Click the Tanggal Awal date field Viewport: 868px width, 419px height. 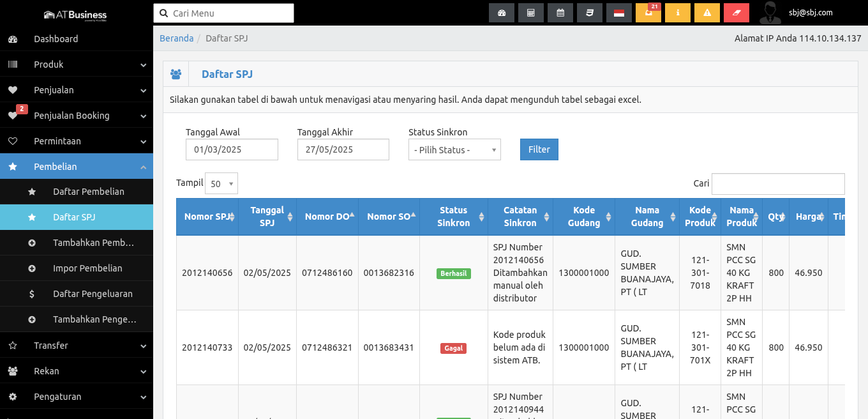point(232,149)
